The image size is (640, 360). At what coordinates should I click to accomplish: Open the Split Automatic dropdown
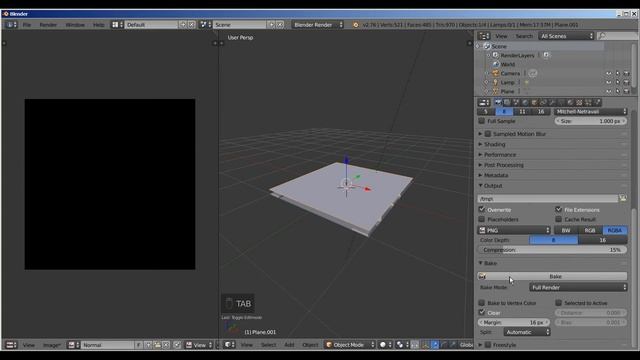point(527,332)
